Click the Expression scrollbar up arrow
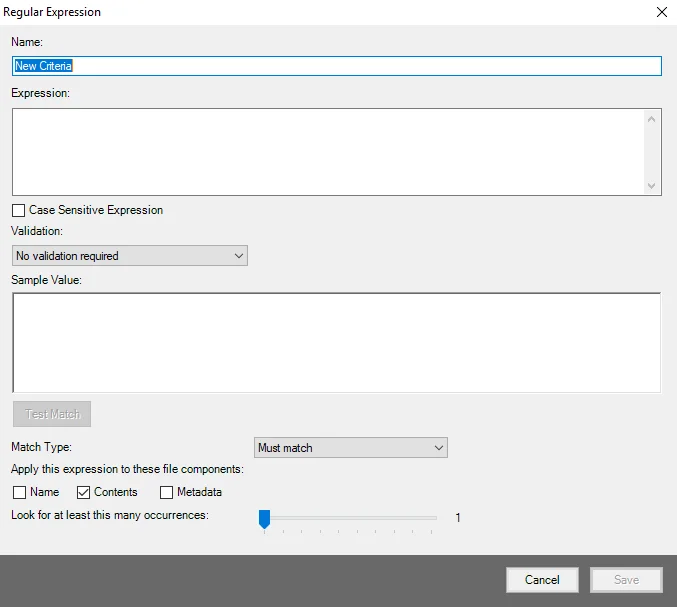 tap(652, 119)
